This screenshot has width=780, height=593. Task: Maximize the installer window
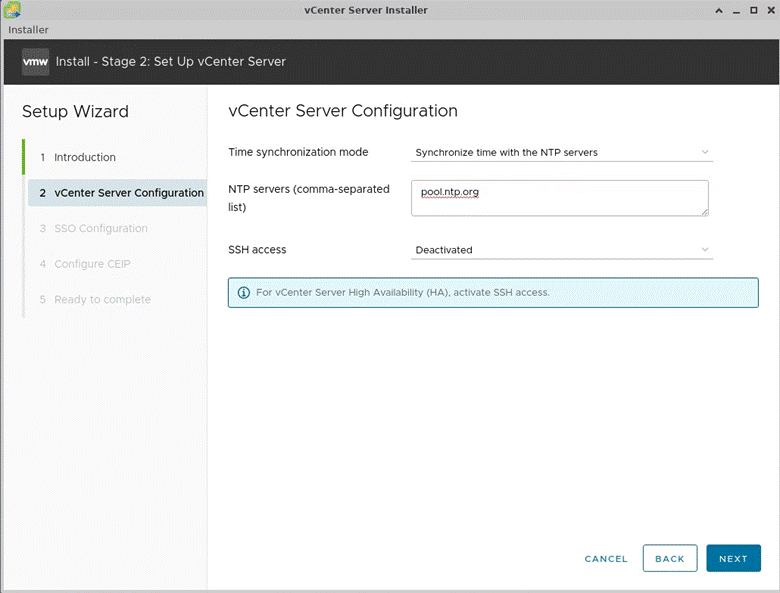[x=754, y=10]
